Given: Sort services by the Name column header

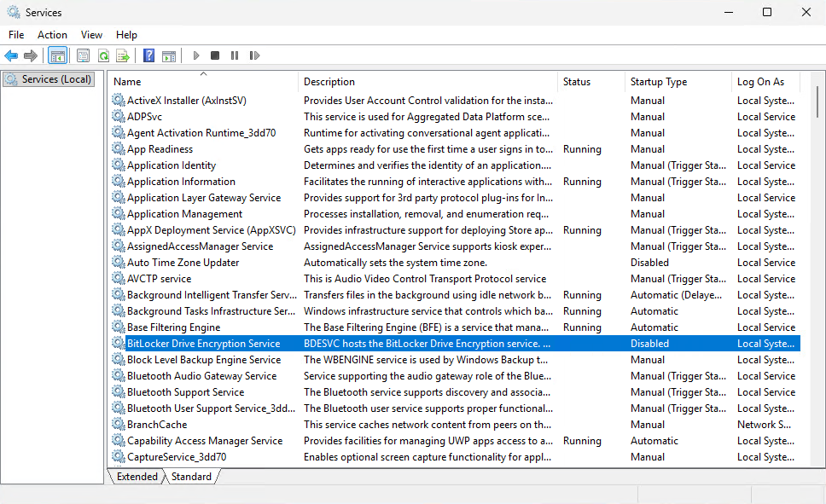Looking at the screenshot, I should click(x=203, y=82).
